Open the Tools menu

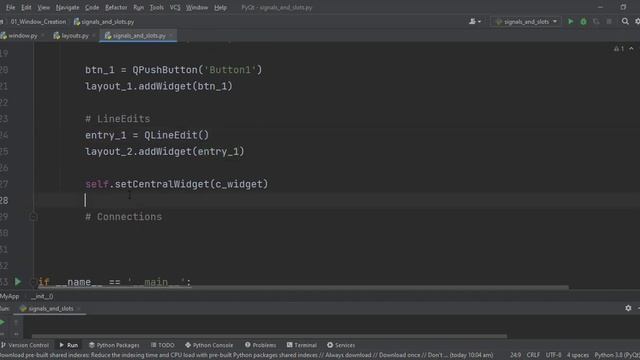(x=156, y=7)
